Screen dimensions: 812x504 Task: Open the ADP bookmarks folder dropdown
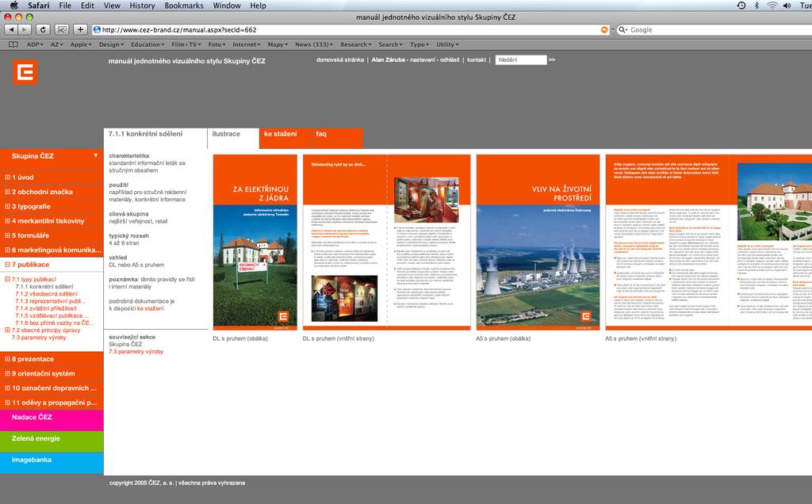[x=34, y=44]
